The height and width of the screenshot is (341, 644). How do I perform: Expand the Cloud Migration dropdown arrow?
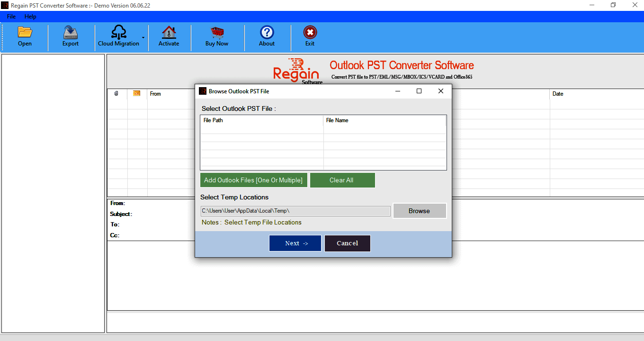pos(143,37)
